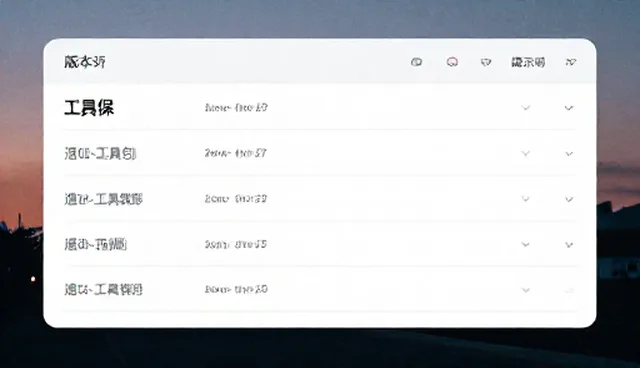
Task: Expand the outer chevron of the third list row
Action: pyautogui.click(x=569, y=199)
